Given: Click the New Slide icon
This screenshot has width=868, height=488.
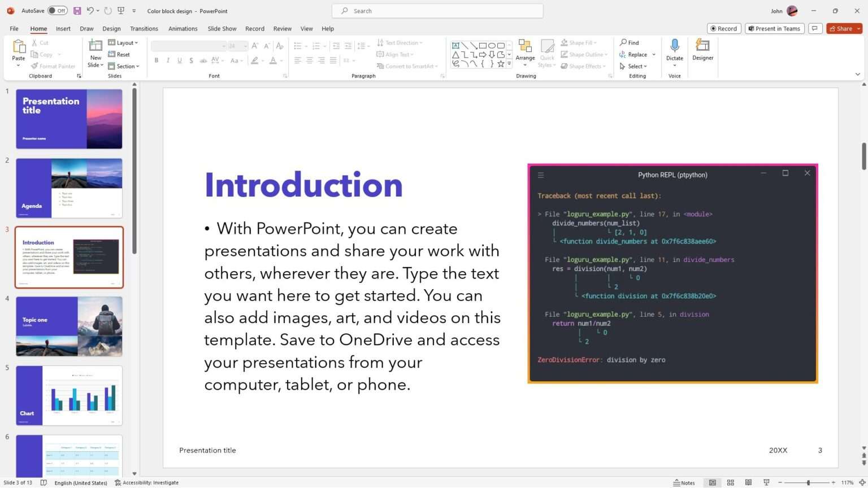Looking at the screenshot, I should pos(96,46).
